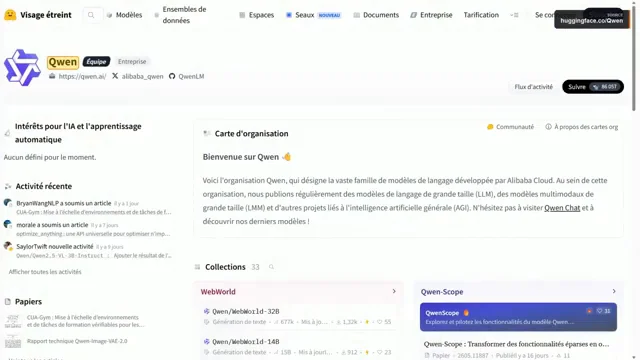This screenshot has width=640, height=360.
Task: Open Rapport technique Qwen-Image-VAE-2.0
Action: tap(77, 341)
